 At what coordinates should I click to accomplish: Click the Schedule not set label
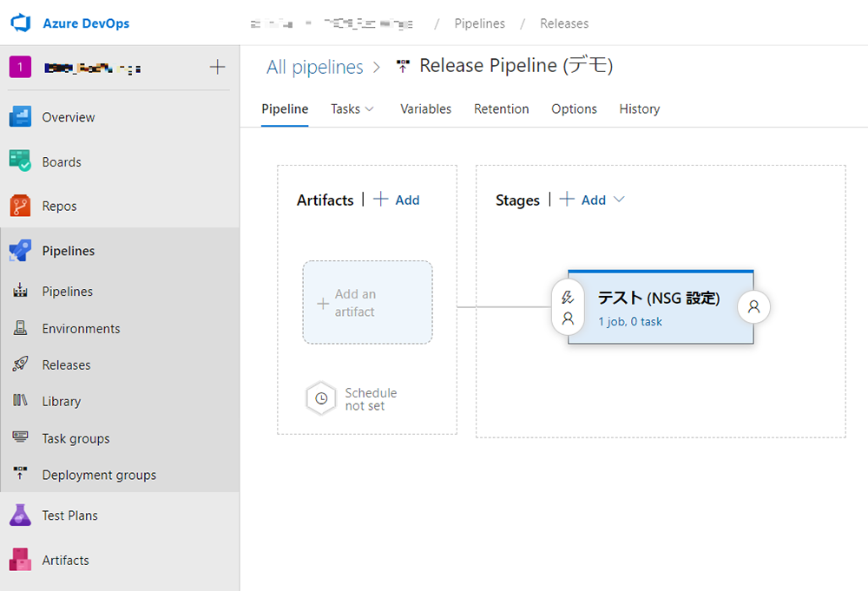tap(371, 399)
